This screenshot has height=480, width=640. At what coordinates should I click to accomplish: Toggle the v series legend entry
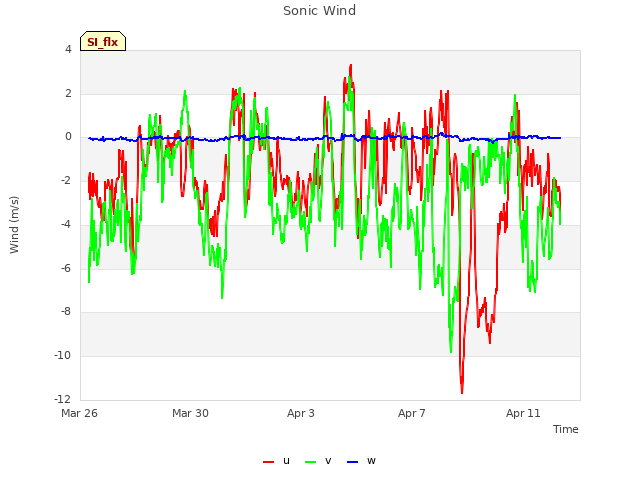[x=318, y=461]
